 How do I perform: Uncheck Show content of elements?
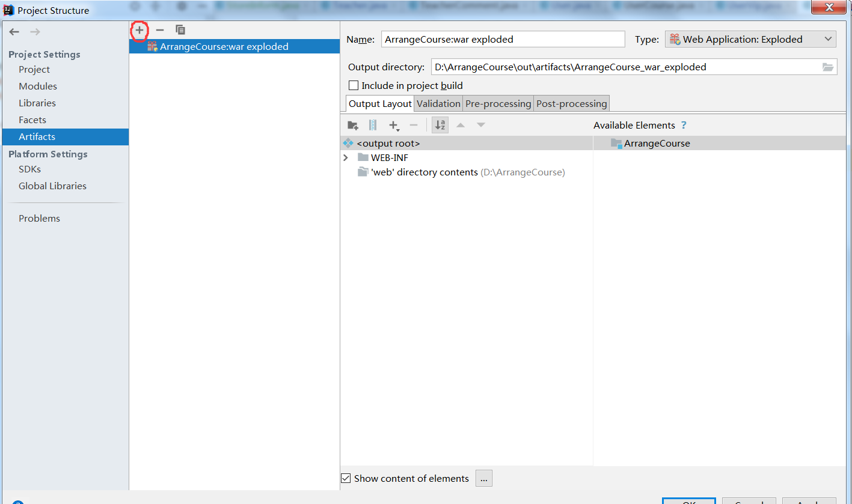click(x=346, y=478)
